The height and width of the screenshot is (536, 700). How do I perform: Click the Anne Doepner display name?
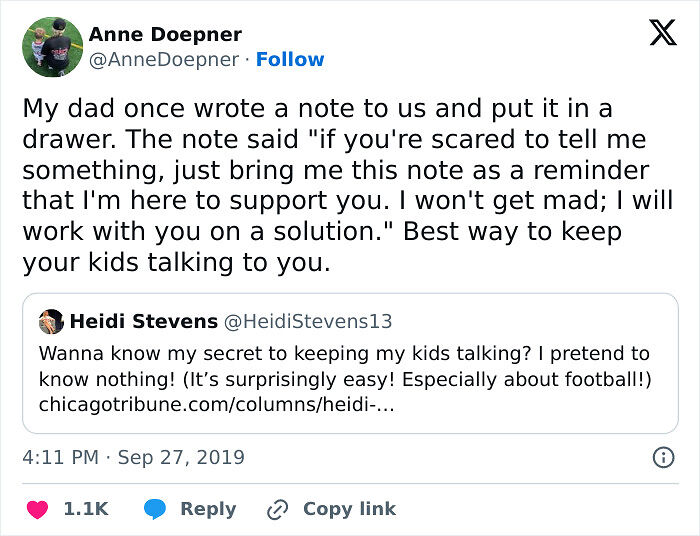(x=165, y=35)
